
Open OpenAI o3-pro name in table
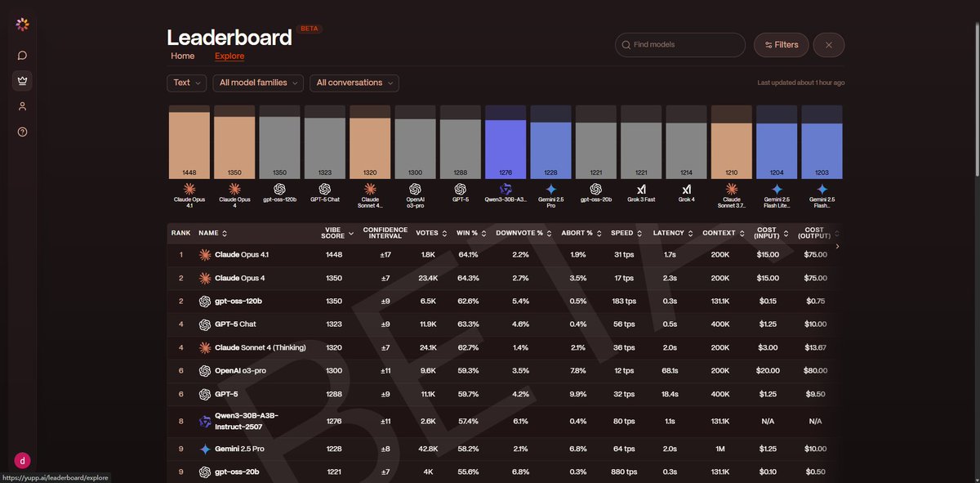[x=240, y=371]
